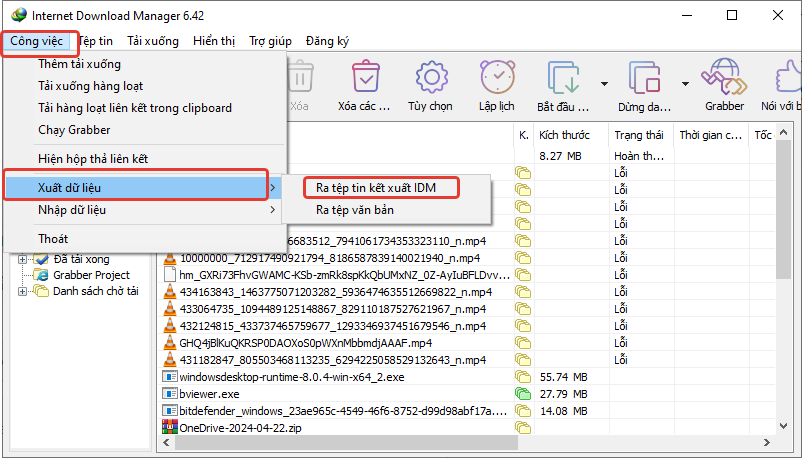Click the Dừng da... stop queue icon

[x=644, y=77]
